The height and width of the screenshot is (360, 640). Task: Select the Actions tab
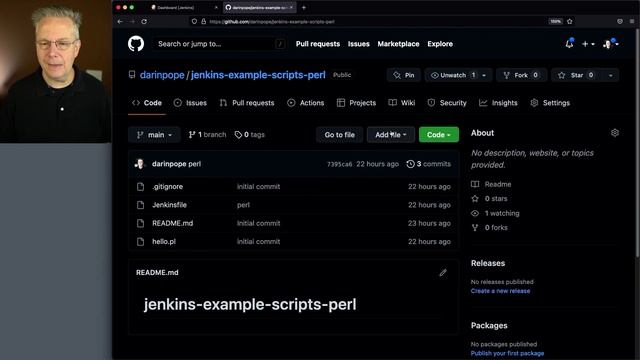(x=306, y=103)
